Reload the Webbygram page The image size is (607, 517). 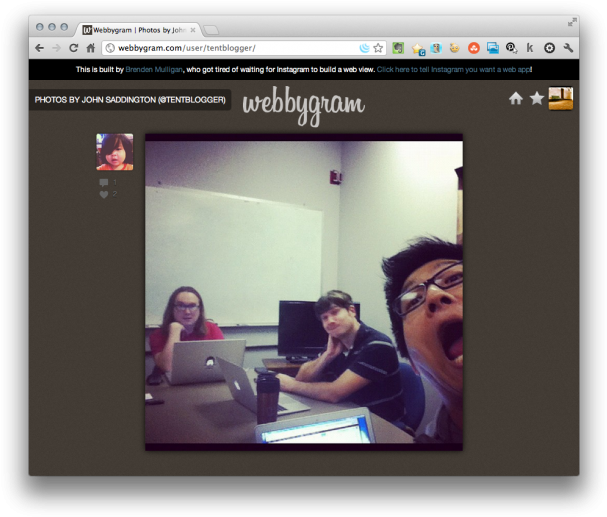pos(74,48)
